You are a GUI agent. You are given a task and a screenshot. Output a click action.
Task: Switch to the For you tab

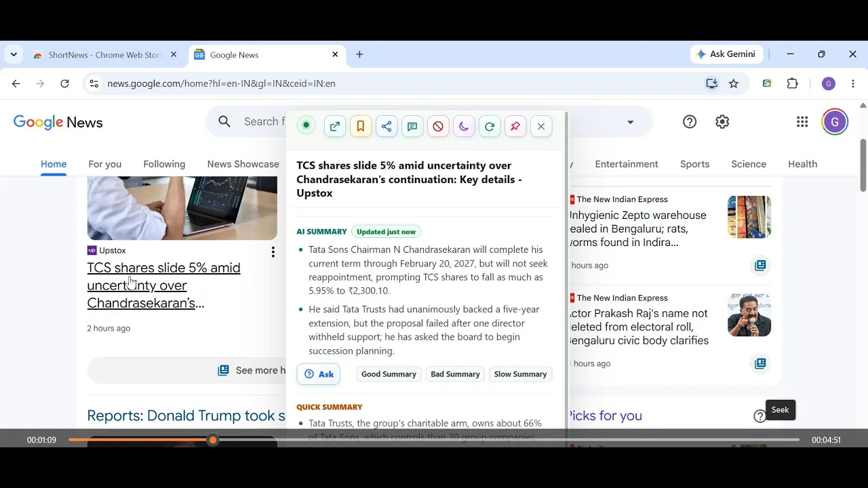coord(105,164)
